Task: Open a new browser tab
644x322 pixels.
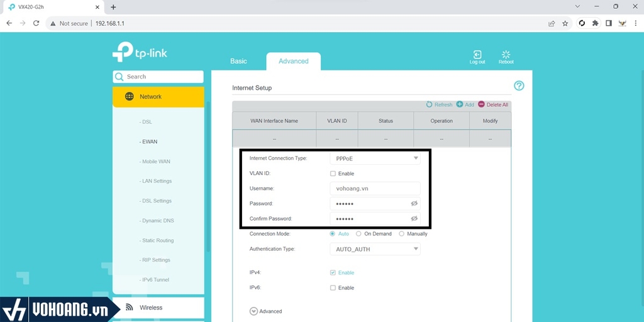Action: (113, 7)
